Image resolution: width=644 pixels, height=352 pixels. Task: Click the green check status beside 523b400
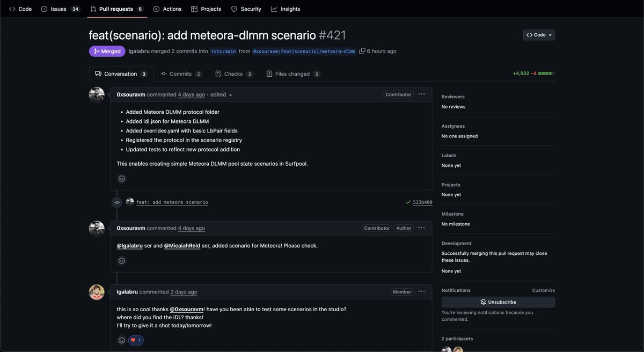point(408,202)
